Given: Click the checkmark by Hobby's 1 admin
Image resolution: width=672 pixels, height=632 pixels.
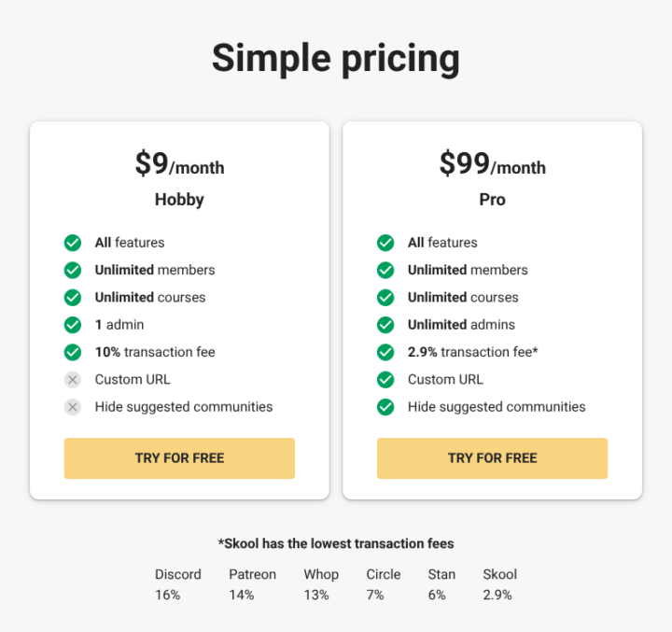Looking at the screenshot, I should coord(73,325).
